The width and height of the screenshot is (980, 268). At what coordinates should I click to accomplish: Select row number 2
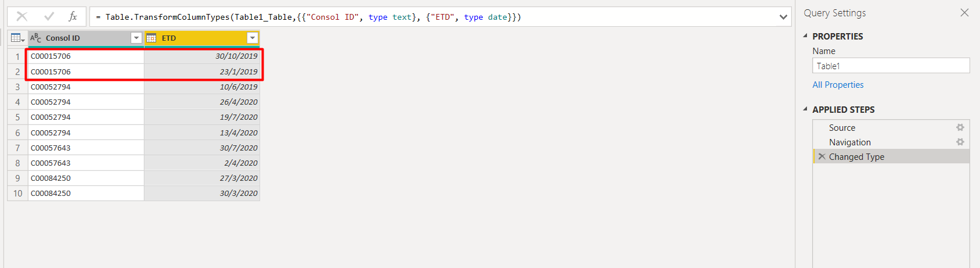tap(17, 72)
